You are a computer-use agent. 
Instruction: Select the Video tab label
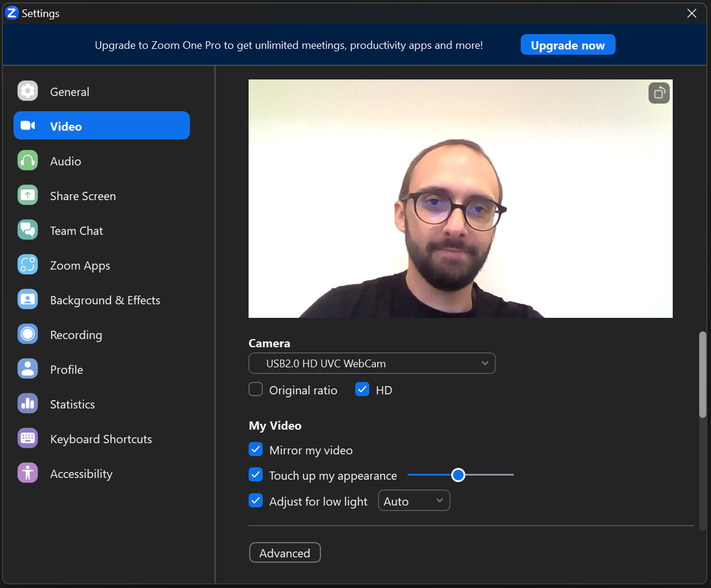coord(66,127)
